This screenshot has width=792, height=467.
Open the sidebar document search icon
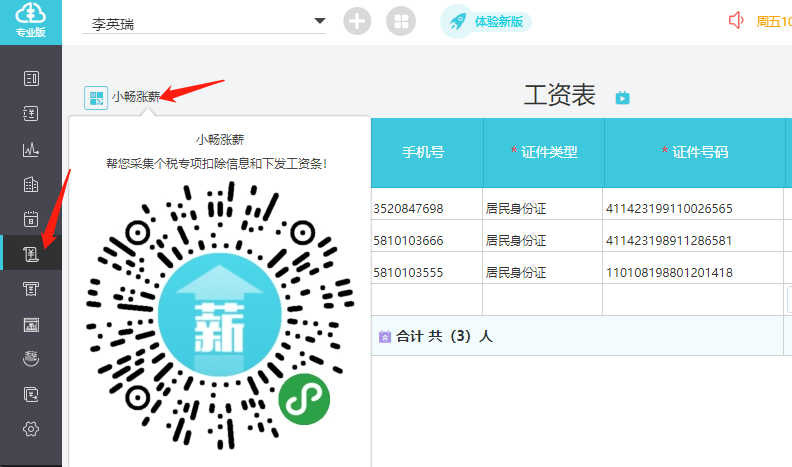(x=31, y=394)
